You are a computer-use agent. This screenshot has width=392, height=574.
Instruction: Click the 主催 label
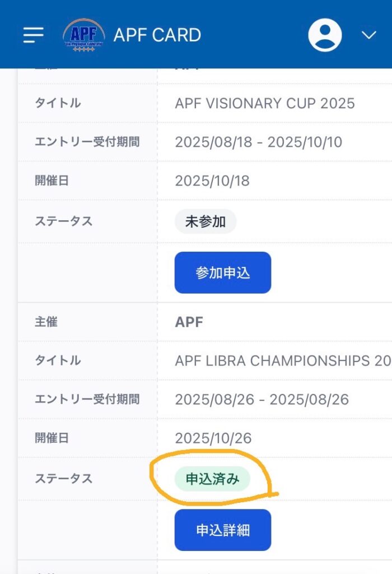tap(46, 322)
